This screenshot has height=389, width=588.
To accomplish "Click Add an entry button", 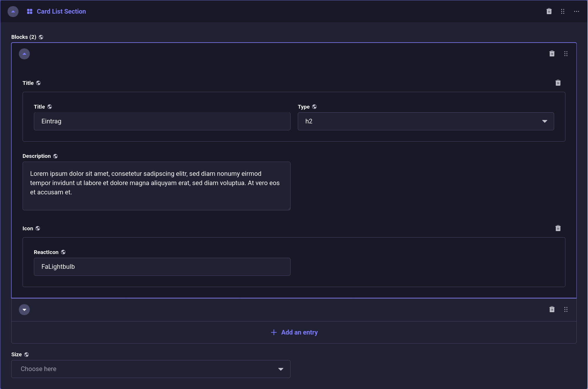I will pos(294,332).
